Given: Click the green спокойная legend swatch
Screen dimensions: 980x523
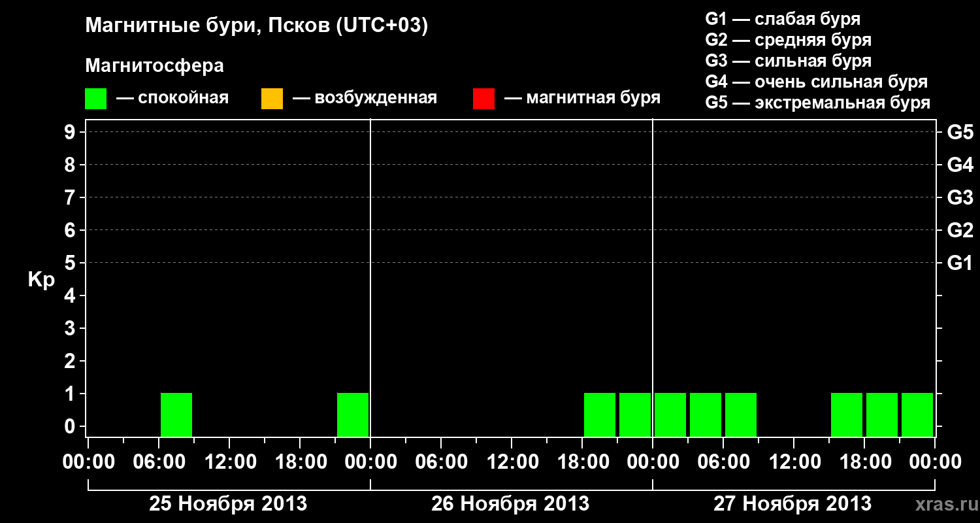Looking at the screenshot, I should (x=95, y=98).
